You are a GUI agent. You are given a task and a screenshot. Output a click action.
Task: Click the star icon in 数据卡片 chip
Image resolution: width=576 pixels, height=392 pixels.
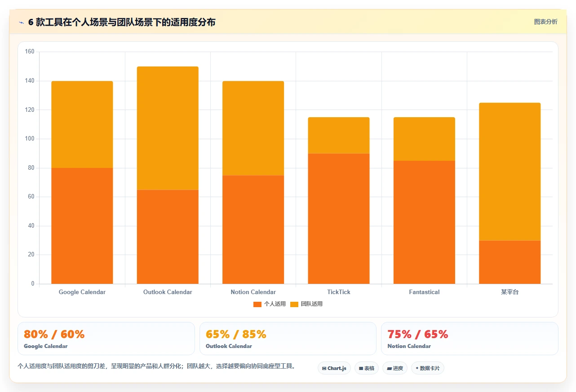click(x=417, y=368)
